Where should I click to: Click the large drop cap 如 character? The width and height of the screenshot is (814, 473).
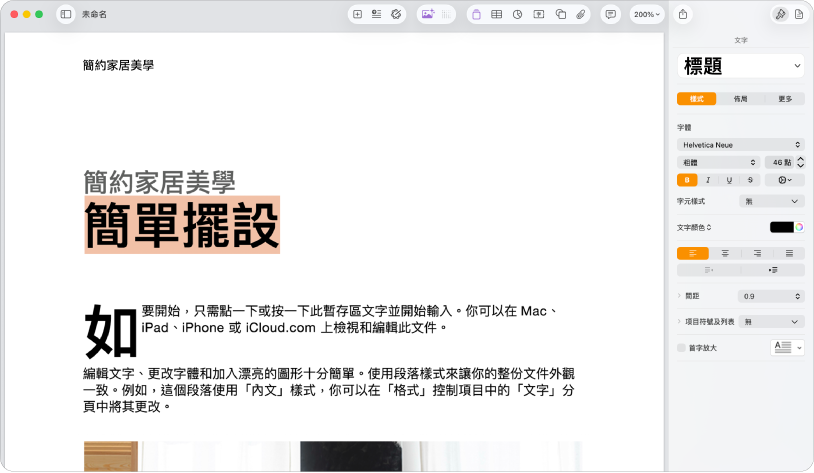[111, 331]
